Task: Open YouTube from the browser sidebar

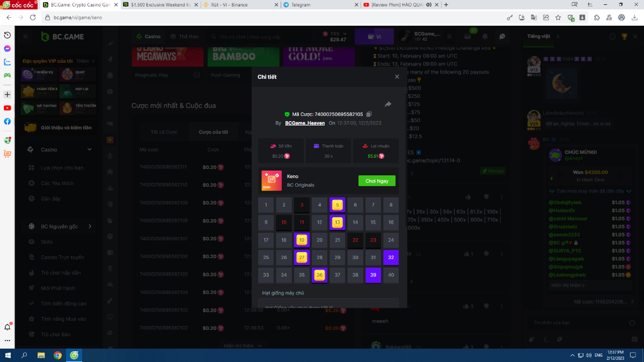Action: (8, 108)
